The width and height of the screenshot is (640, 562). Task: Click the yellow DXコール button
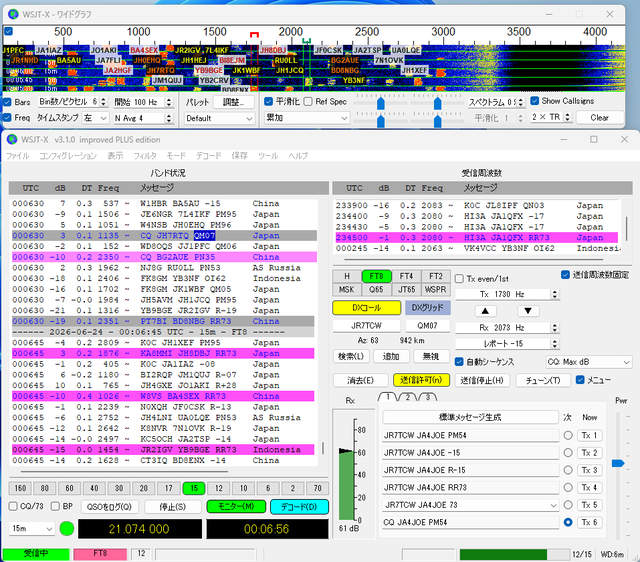[x=367, y=308]
